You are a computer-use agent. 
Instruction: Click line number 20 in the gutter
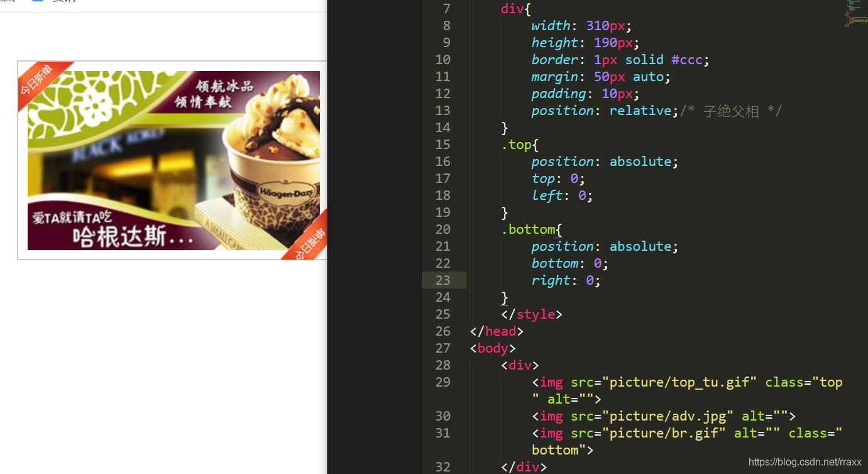coord(442,229)
